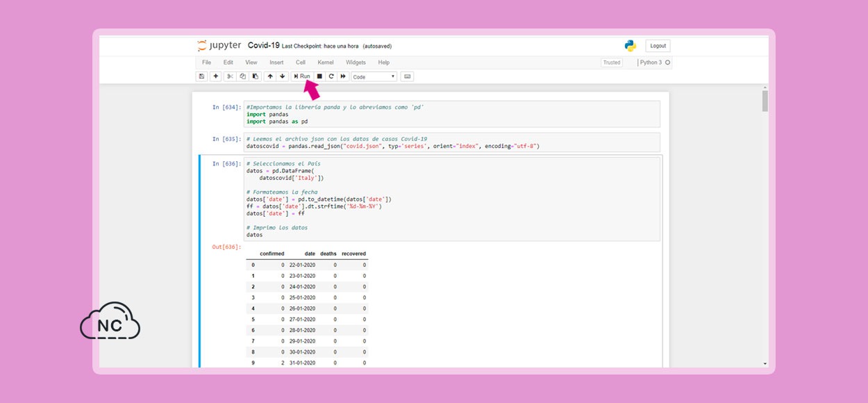Viewport: 868px width, 403px height.
Task: Click the Out[636] output prompt
Action: 226,247
